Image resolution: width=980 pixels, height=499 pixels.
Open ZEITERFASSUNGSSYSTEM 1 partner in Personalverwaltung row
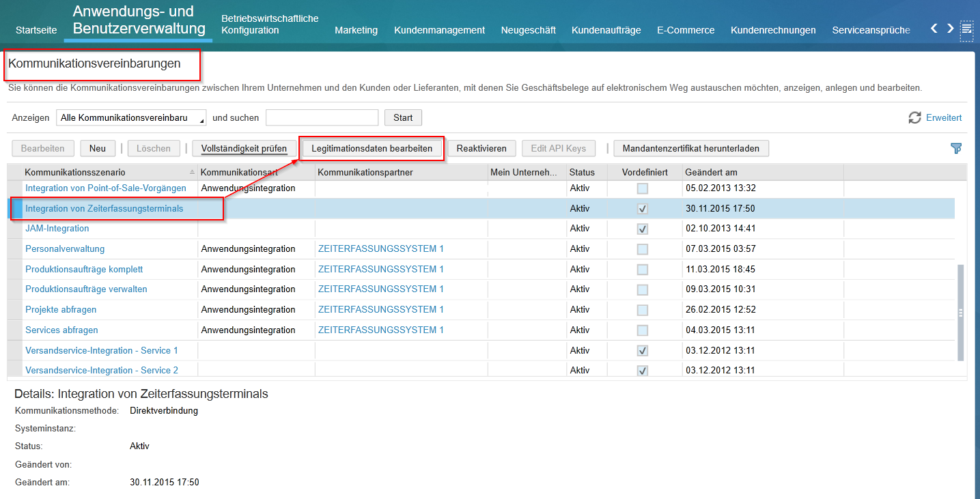381,248
